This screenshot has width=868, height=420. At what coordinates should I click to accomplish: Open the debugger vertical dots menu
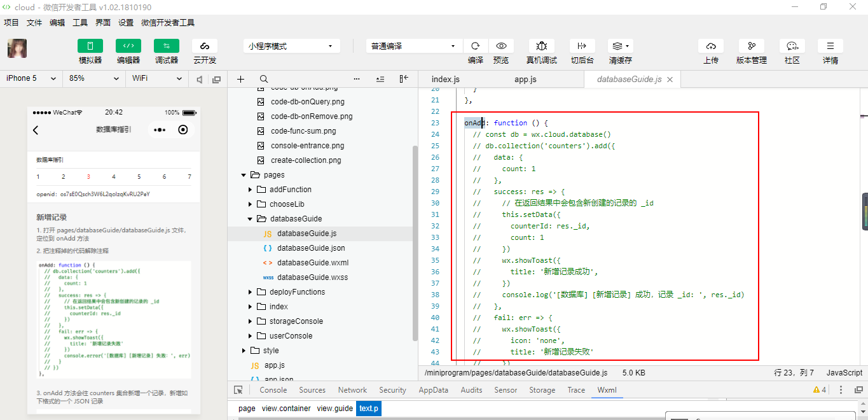point(841,390)
